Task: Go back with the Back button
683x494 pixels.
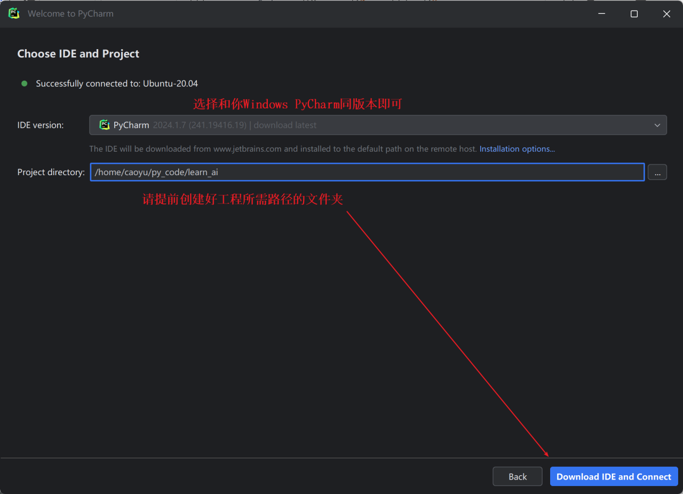Action: 517,477
